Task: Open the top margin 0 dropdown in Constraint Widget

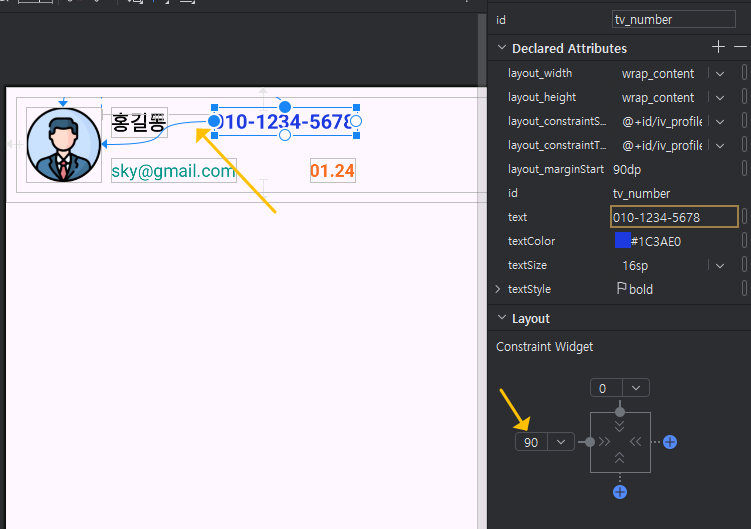Action: (x=636, y=388)
